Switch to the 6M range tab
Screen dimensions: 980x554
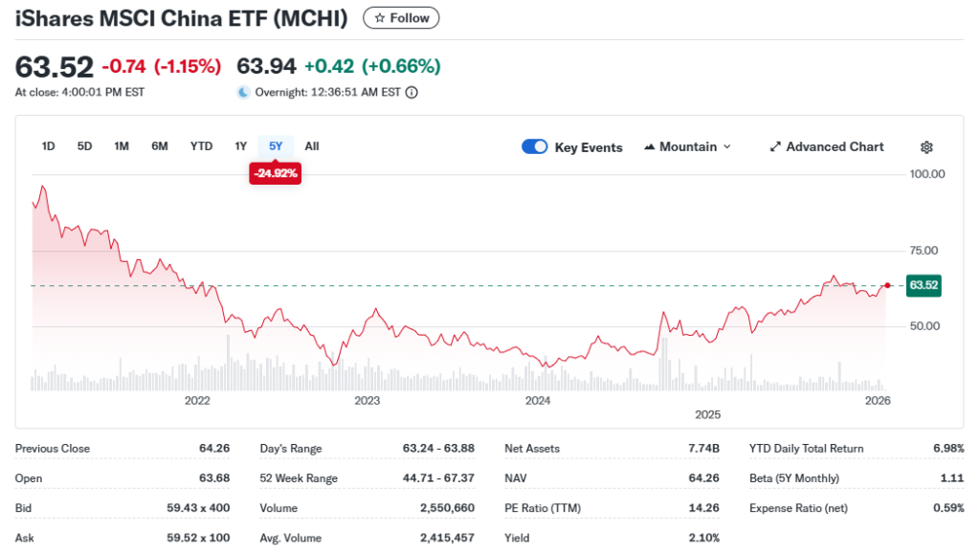click(160, 145)
